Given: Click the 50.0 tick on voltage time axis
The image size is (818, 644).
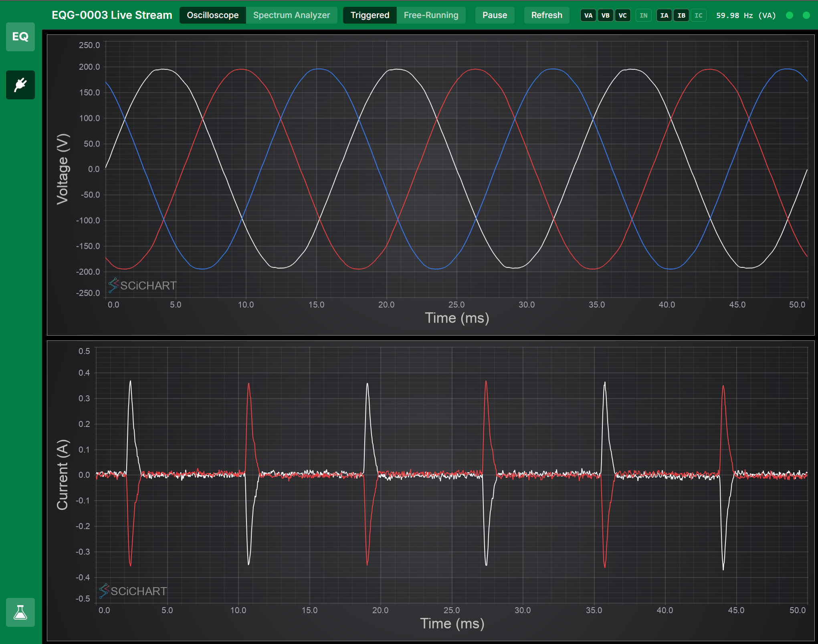Looking at the screenshot, I should (797, 305).
